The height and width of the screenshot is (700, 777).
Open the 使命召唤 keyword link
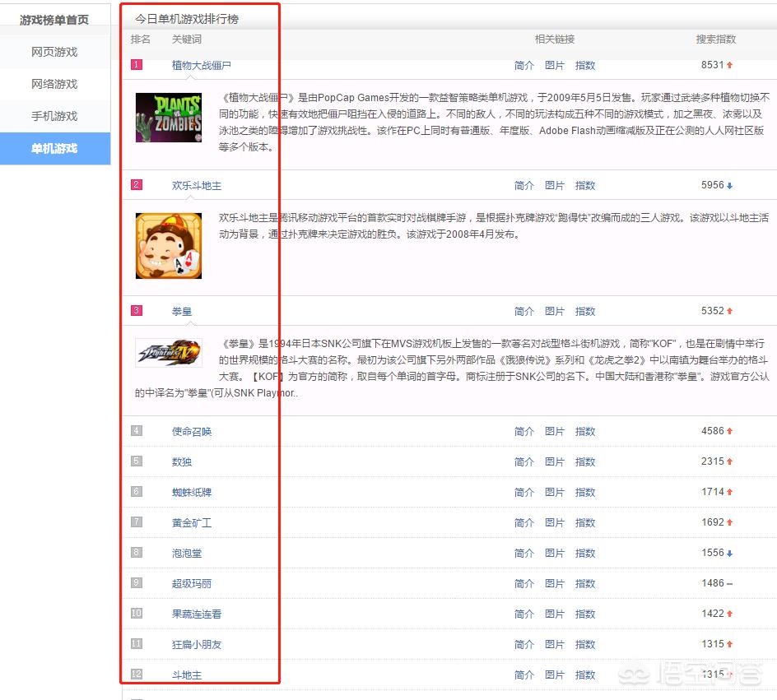pyautogui.click(x=191, y=432)
